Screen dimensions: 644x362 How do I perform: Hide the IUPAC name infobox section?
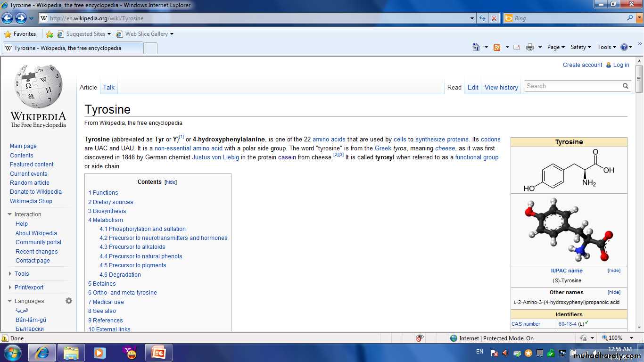(614, 271)
